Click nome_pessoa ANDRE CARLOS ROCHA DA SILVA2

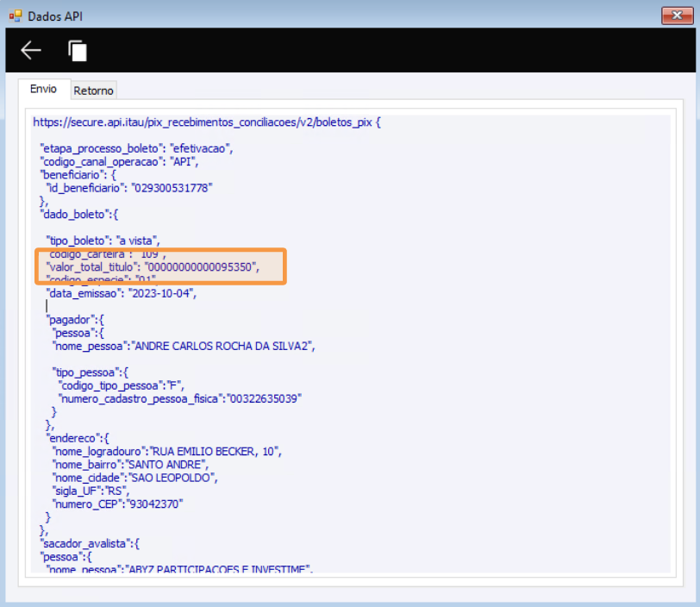coord(184,346)
